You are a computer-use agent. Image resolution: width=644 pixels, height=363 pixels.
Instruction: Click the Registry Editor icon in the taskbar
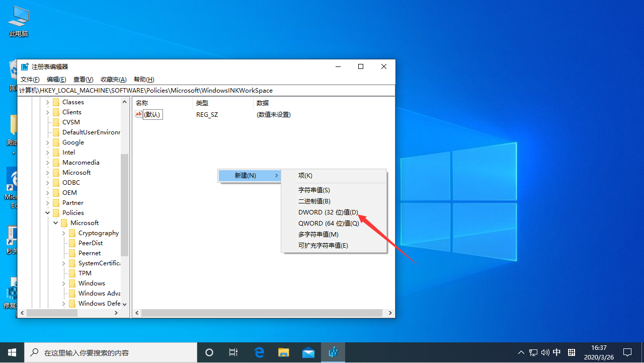(333, 352)
